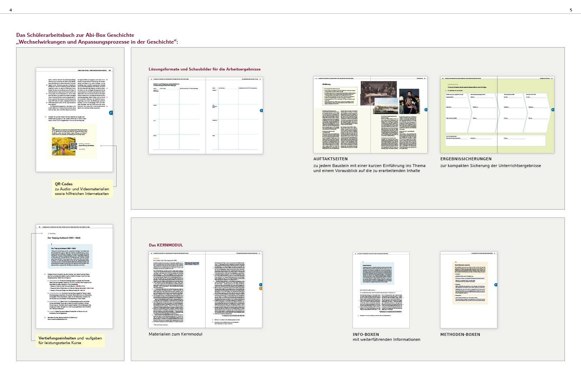Click the blue tab marker on QR-Codes page

111,113
